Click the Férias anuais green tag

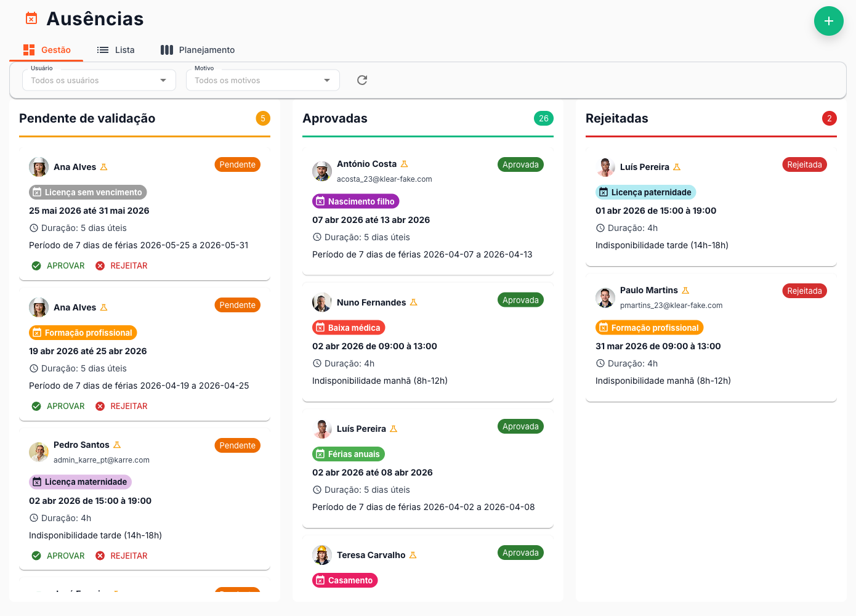tap(348, 454)
